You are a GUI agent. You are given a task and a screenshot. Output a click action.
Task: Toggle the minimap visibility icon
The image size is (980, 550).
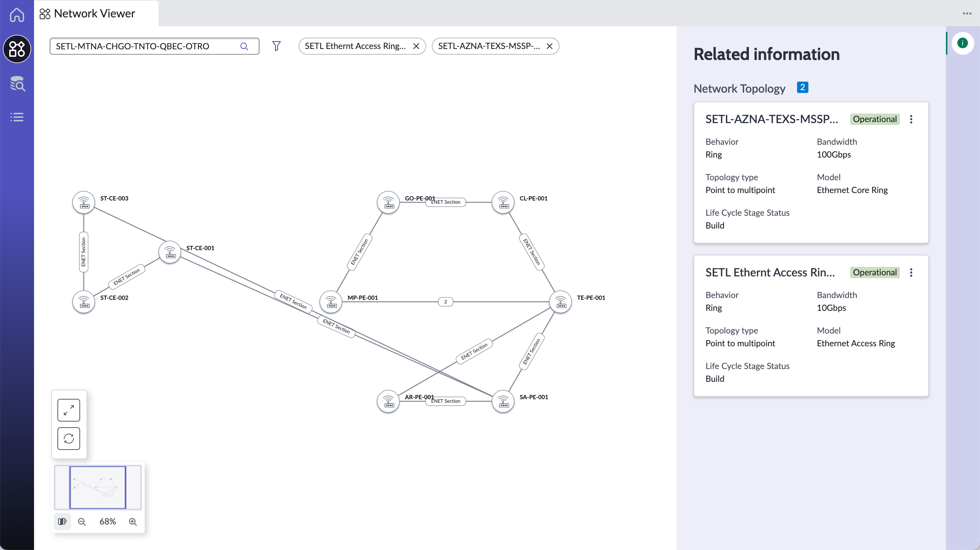[x=62, y=522]
